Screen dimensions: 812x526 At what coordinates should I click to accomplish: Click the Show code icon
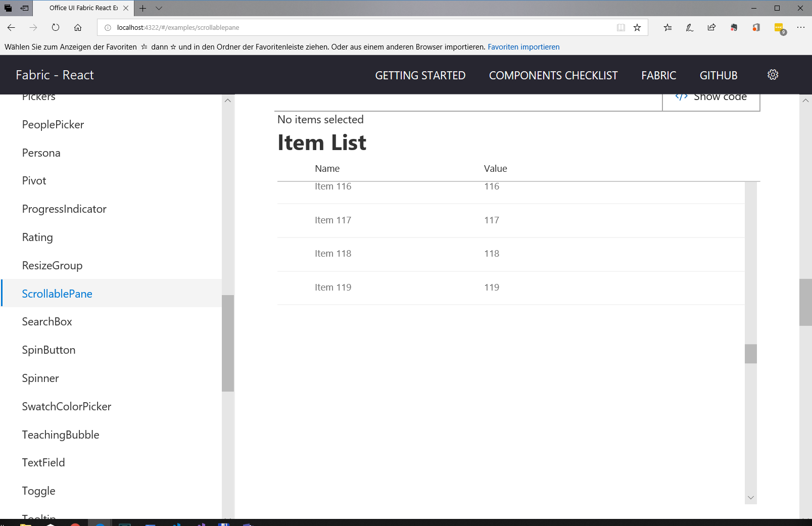click(x=682, y=96)
